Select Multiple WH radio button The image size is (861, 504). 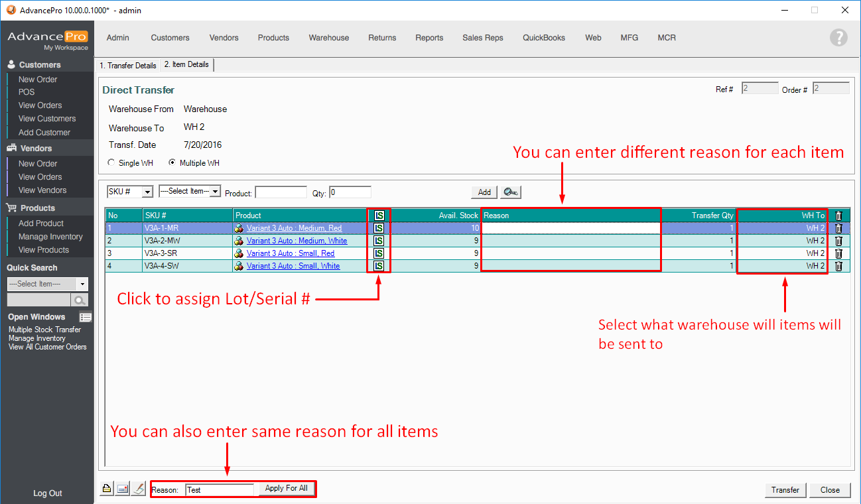click(172, 162)
